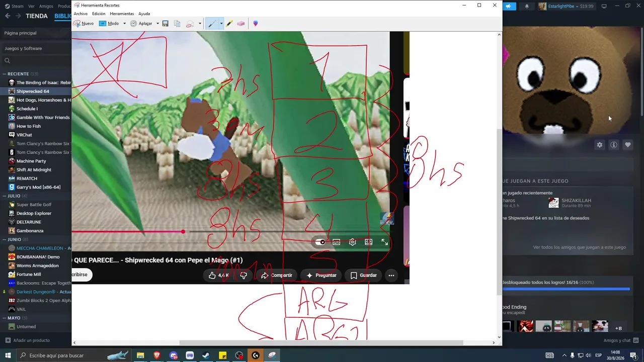Image resolution: width=644 pixels, height=362 pixels.
Task: Open the Windows Start menu
Action: (x=8, y=355)
